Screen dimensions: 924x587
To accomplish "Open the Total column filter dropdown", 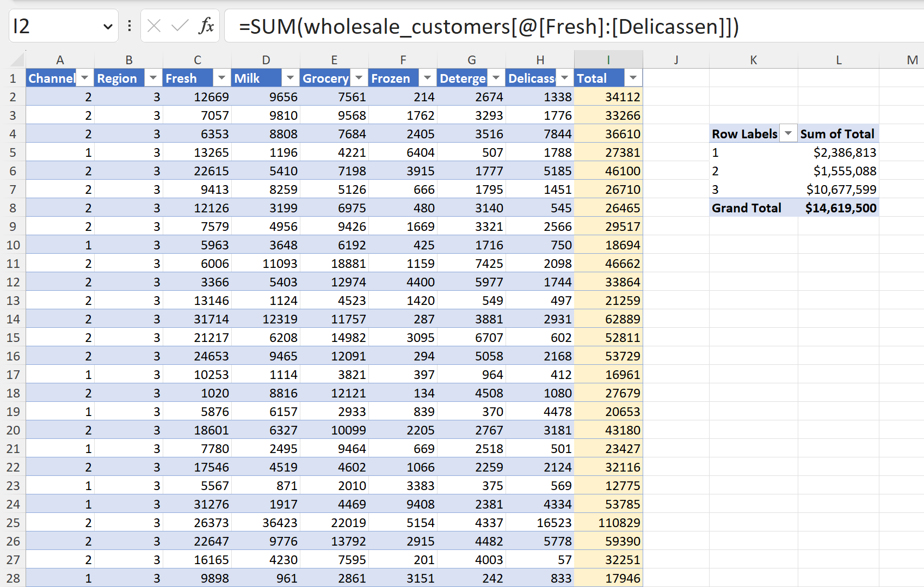I will (633, 78).
